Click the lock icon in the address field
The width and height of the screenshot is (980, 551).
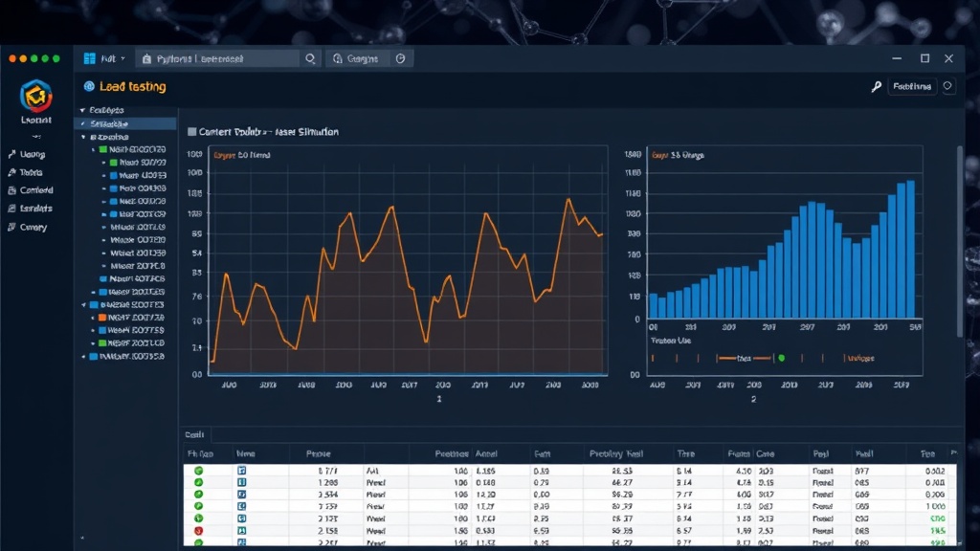[146, 58]
